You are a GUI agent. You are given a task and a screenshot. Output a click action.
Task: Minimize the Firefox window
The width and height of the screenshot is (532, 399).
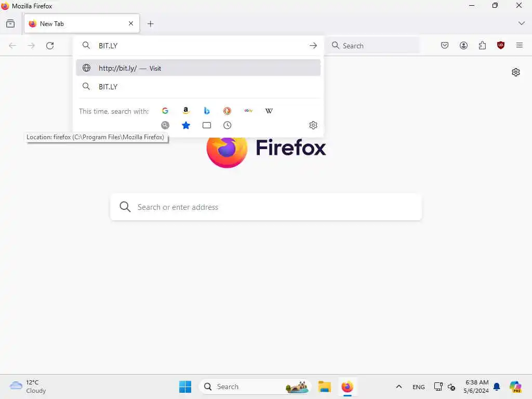click(472, 5)
